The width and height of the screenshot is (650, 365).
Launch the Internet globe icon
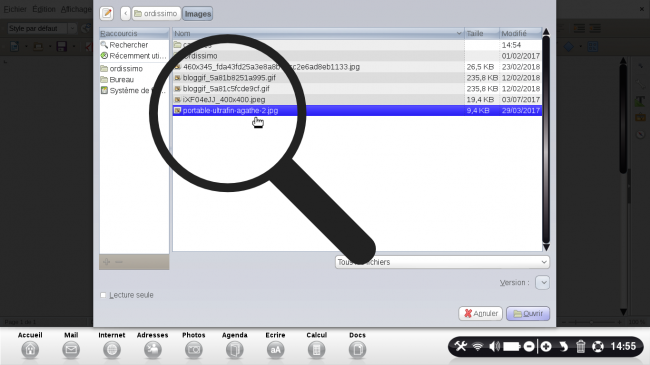pyautogui.click(x=112, y=350)
